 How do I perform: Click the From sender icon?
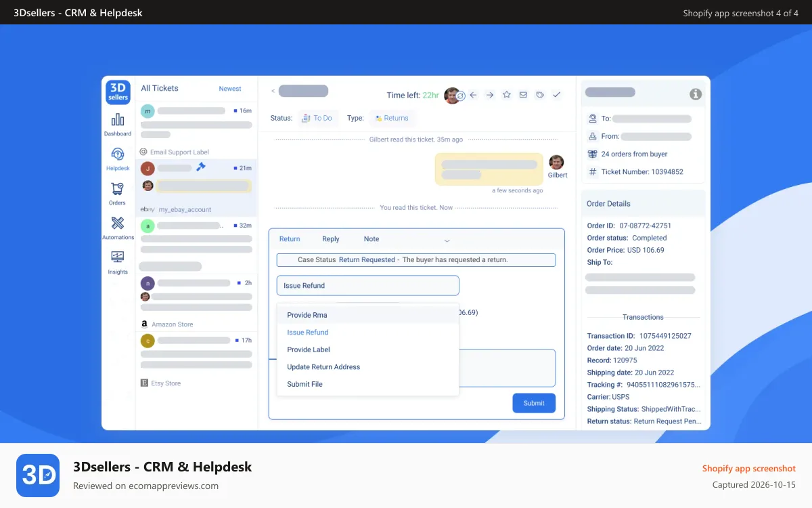pyautogui.click(x=593, y=136)
